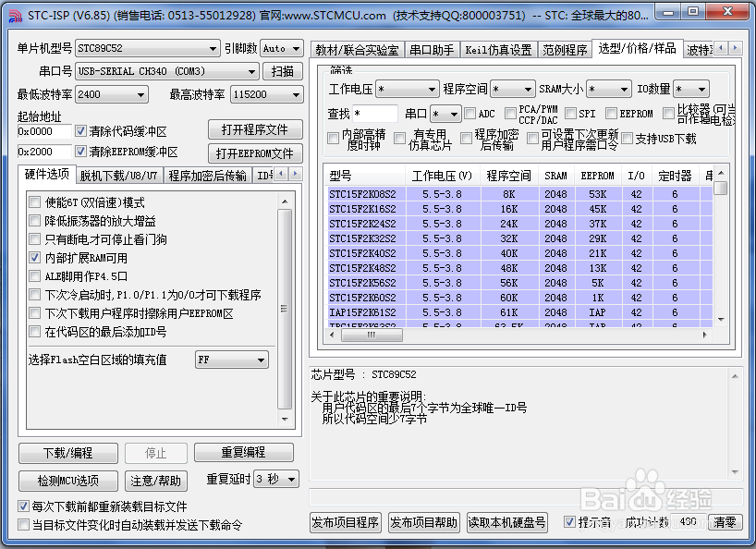Click the 清零 counter reset button
The image size is (756, 549).
pos(726,522)
